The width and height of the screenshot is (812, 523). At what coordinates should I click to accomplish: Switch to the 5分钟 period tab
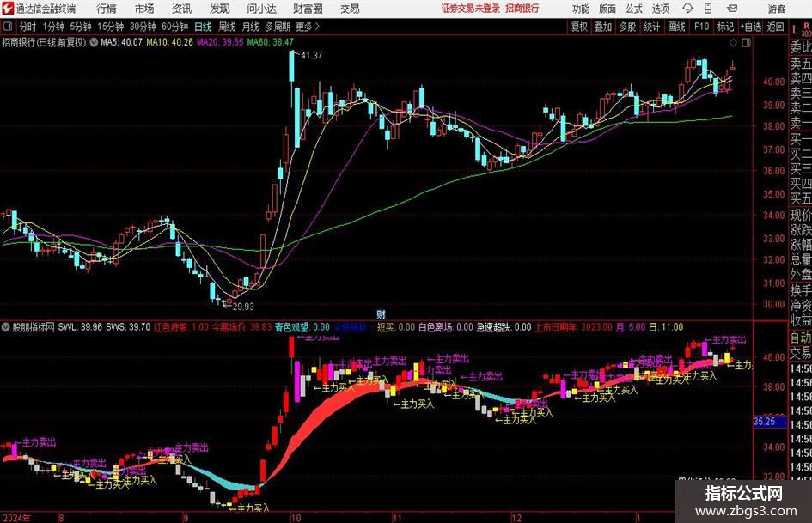(80, 27)
